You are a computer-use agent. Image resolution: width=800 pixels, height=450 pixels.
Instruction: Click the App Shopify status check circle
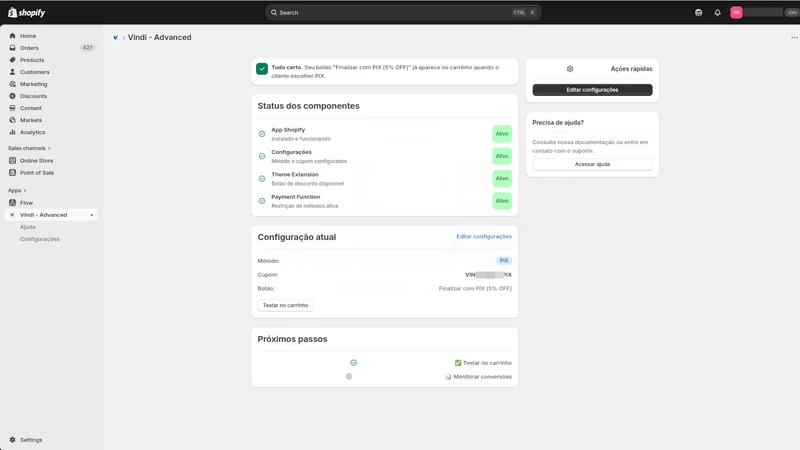(x=262, y=134)
